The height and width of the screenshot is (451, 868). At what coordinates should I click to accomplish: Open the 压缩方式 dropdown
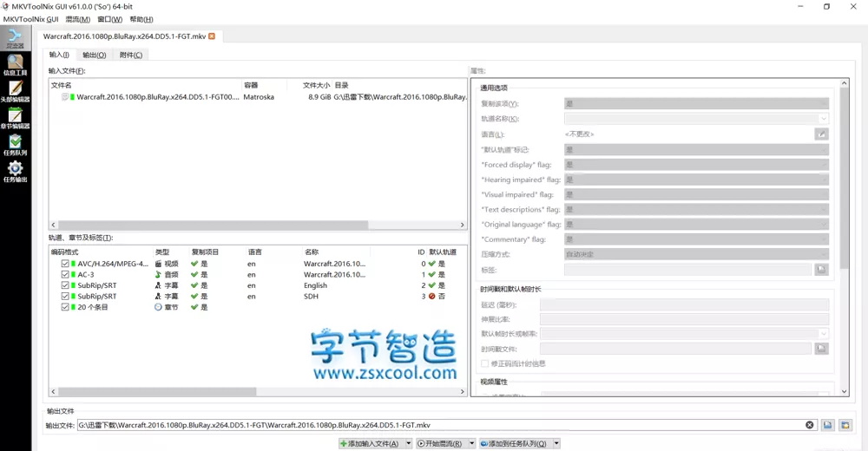tap(696, 254)
